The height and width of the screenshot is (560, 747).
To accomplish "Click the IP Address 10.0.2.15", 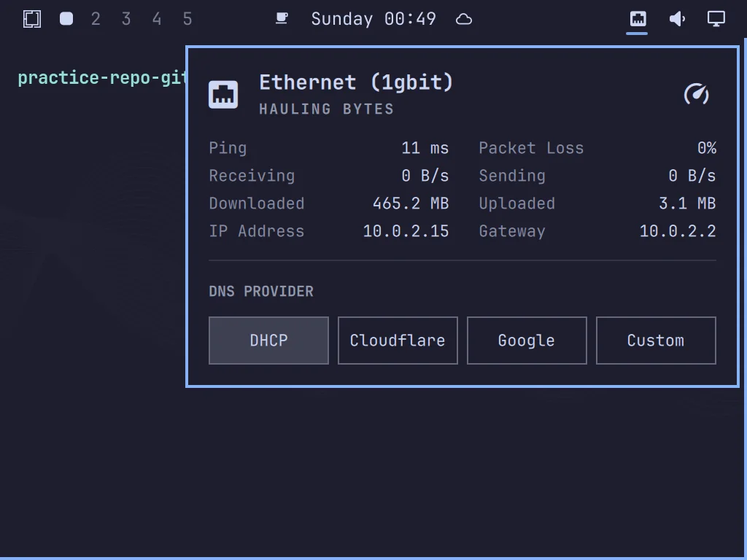I will coord(406,231).
